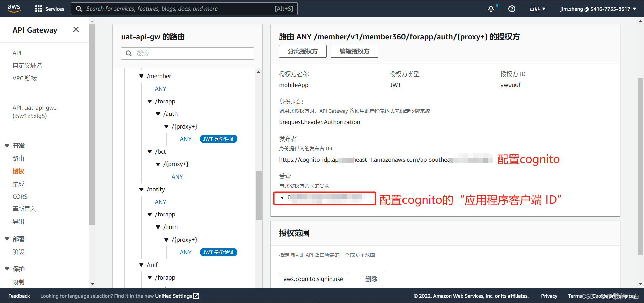Close the API Gateway side panel
This screenshot has width=644, height=303.
pyautogui.click(x=76, y=30)
